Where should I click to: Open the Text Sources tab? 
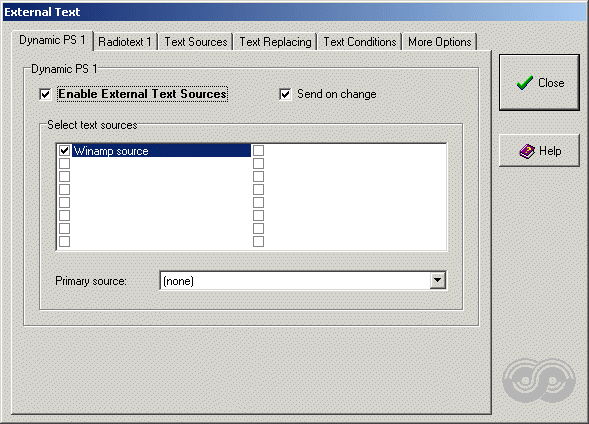pyautogui.click(x=196, y=42)
